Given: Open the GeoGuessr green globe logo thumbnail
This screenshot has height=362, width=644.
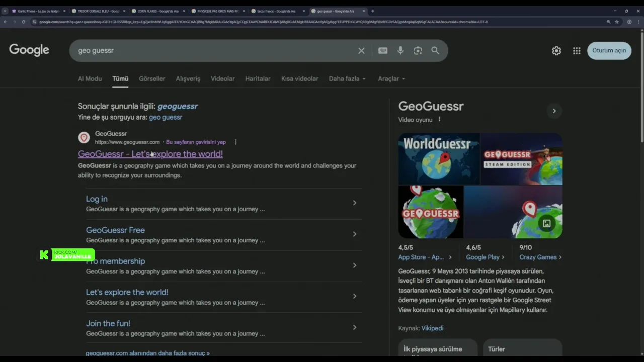Looking at the screenshot, I should (x=431, y=212).
